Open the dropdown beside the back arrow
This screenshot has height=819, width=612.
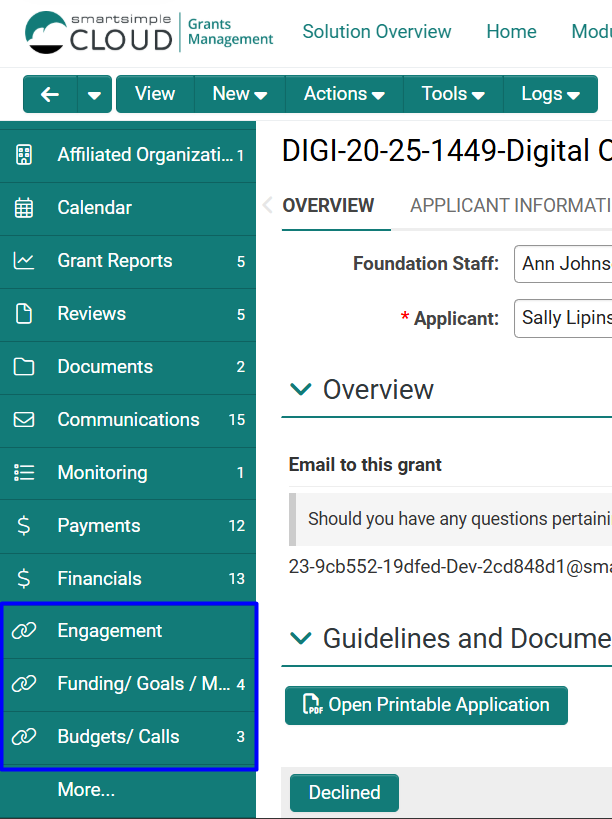(95, 95)
